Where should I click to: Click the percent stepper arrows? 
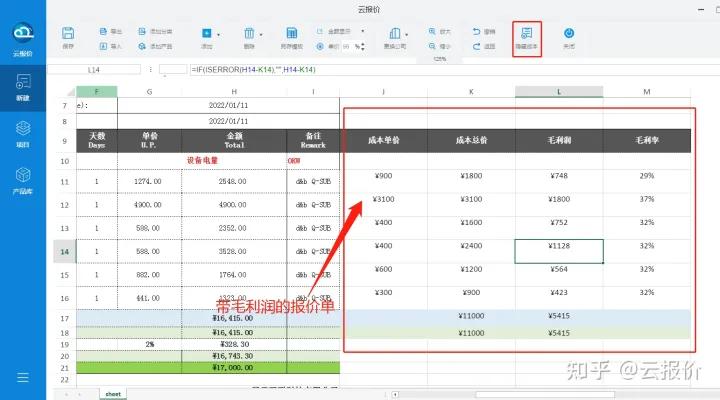point(363,46)
